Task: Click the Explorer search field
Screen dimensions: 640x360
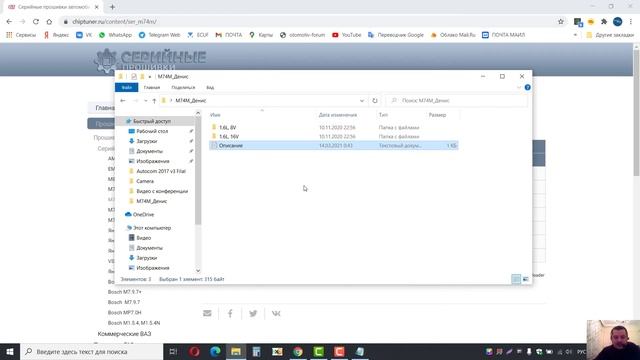Action: coord(457,100)
